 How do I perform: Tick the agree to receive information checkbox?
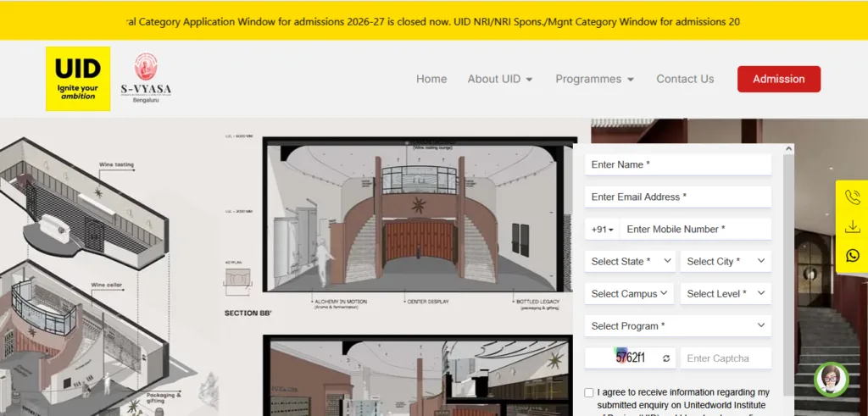589,393
